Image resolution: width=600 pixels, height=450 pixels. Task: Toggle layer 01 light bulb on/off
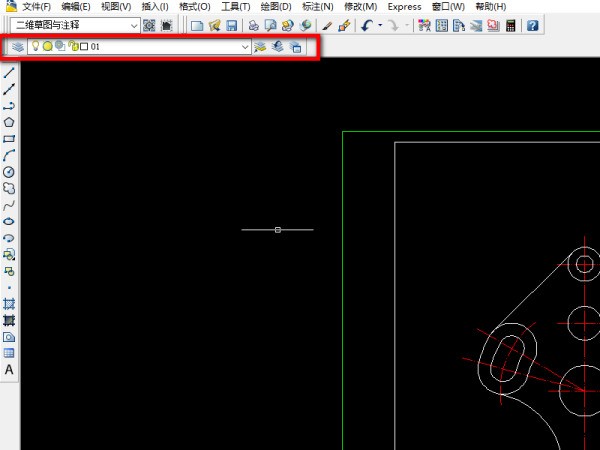point(36,46)
